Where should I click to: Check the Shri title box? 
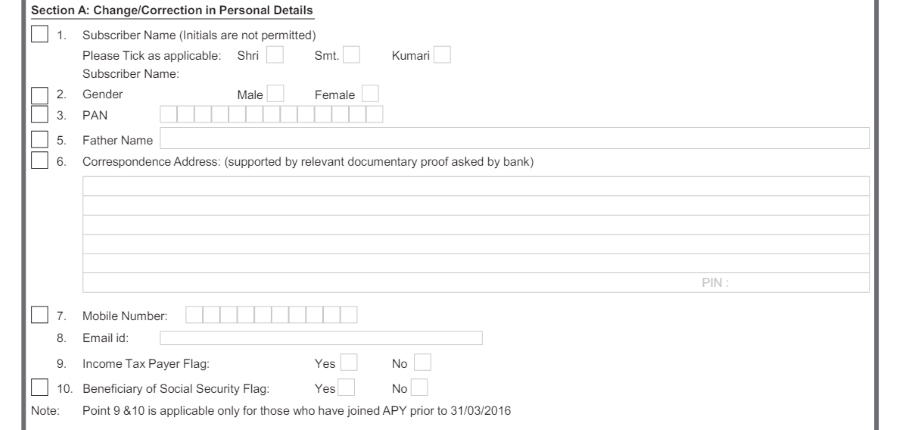tap(275, 55)
